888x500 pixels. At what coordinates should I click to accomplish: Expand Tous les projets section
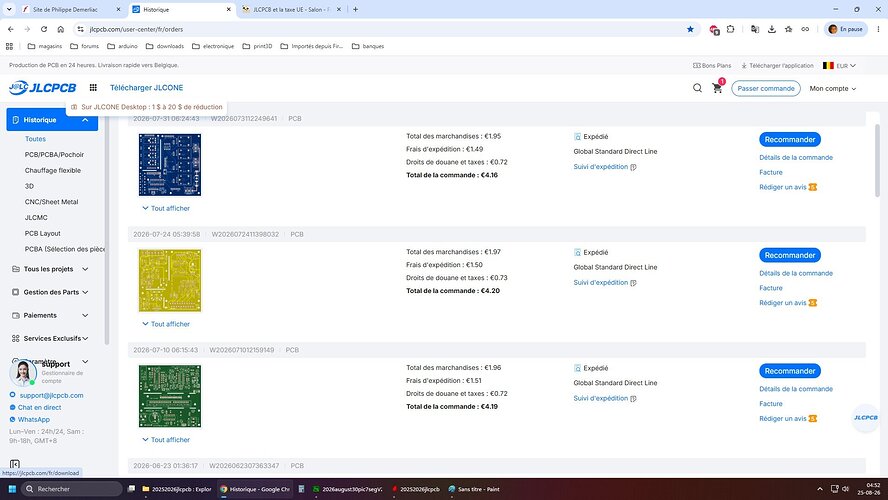click(85, 269)
